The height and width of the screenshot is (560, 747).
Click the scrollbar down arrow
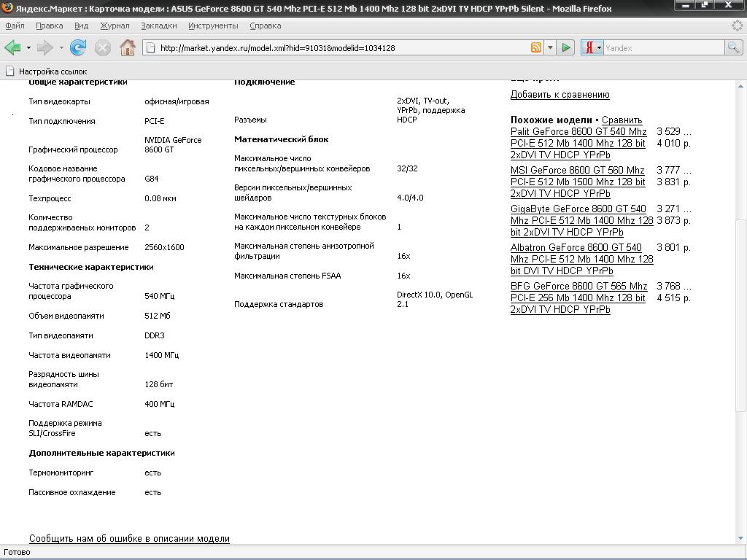coord(741,538)
